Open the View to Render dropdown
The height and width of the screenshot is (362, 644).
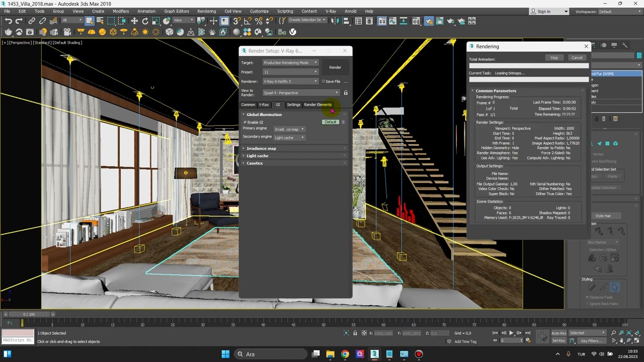click(301, 93)
